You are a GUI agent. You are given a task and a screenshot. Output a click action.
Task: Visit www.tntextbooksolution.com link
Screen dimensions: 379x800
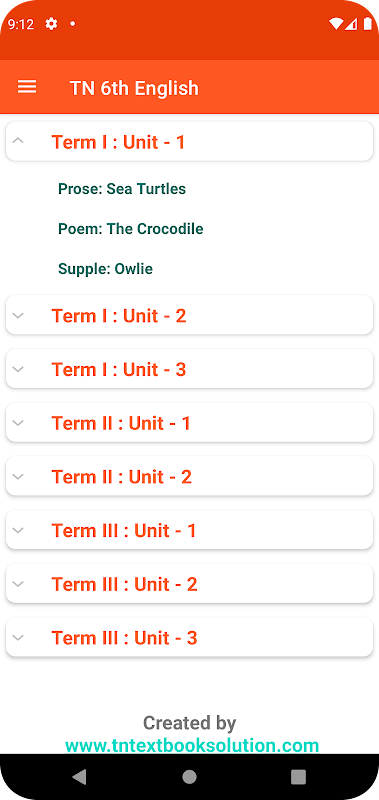pyautogui.click(x=192, y=745)
